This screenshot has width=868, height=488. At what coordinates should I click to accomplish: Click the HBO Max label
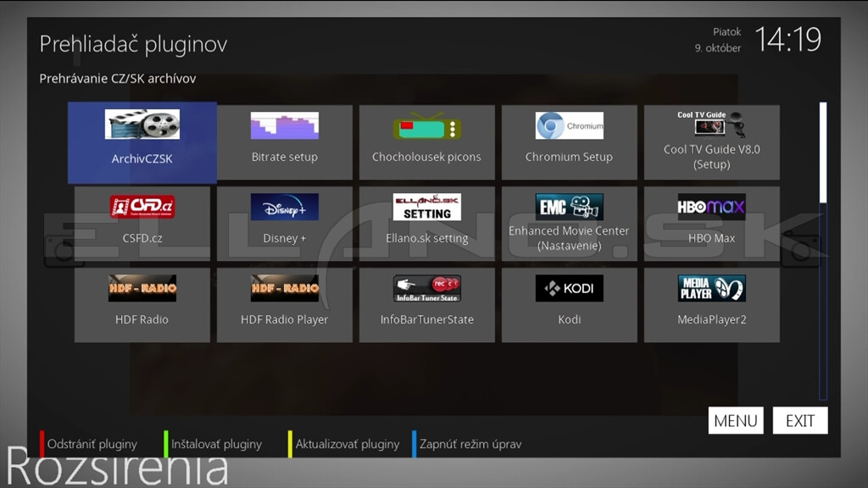point(711,238)
